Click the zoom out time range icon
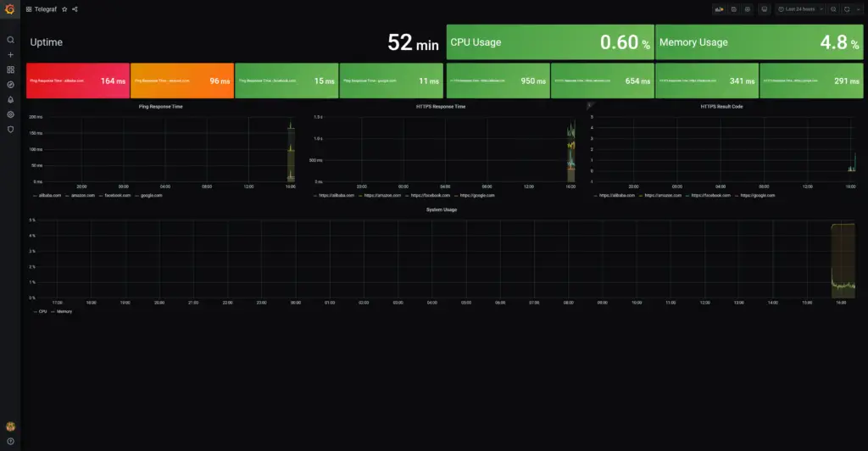Image resolution: width=868 pixels, height=451 pixels. coord(833,9)
